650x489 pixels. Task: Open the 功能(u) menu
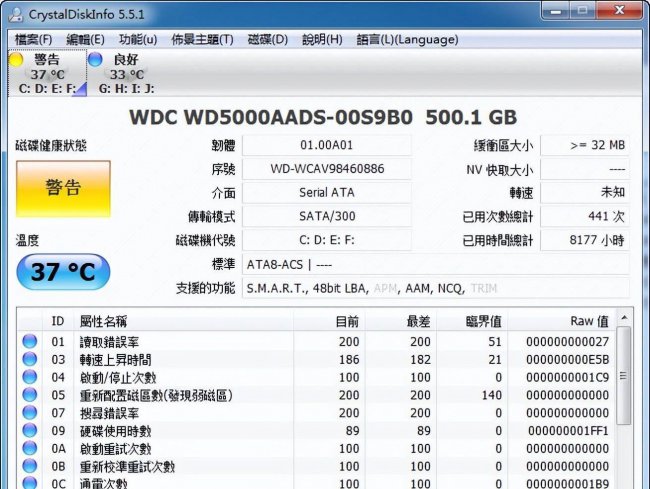pyautogui.click(x=138, y=40)
